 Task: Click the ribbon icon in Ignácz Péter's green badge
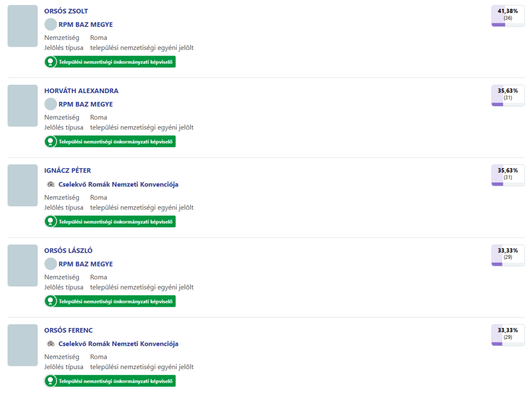coord(50,221)
